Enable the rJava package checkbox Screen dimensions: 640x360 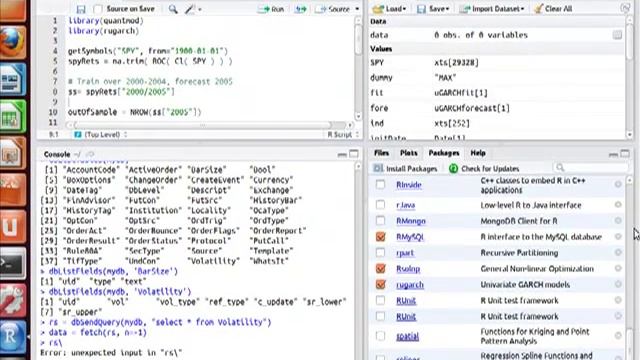(380, 204)
